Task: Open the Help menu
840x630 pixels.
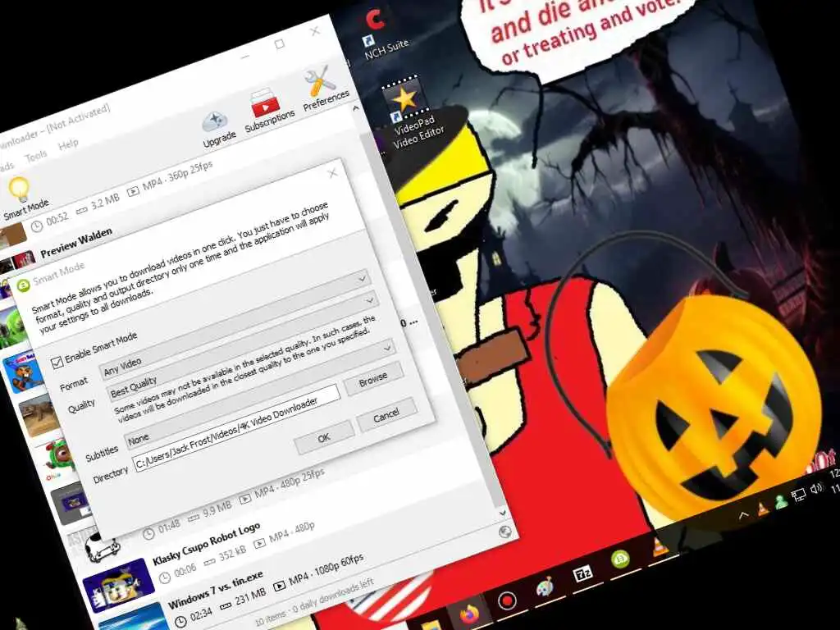Action: click(x=68, y=144)
